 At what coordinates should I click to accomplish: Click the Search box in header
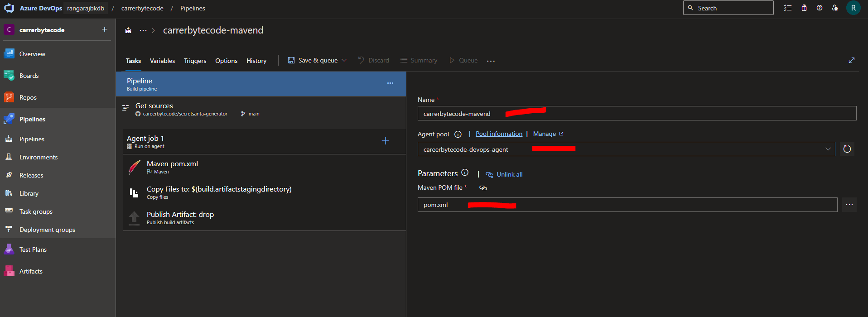point(728,8)
